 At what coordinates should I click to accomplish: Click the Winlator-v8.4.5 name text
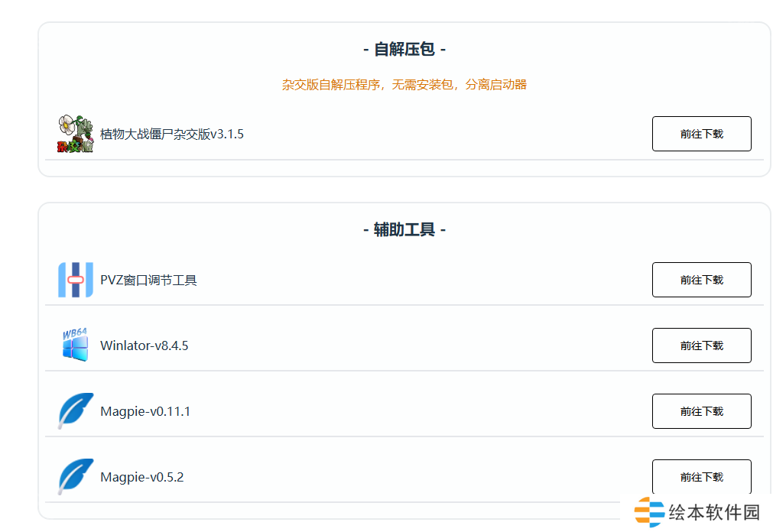pos(144,346)
